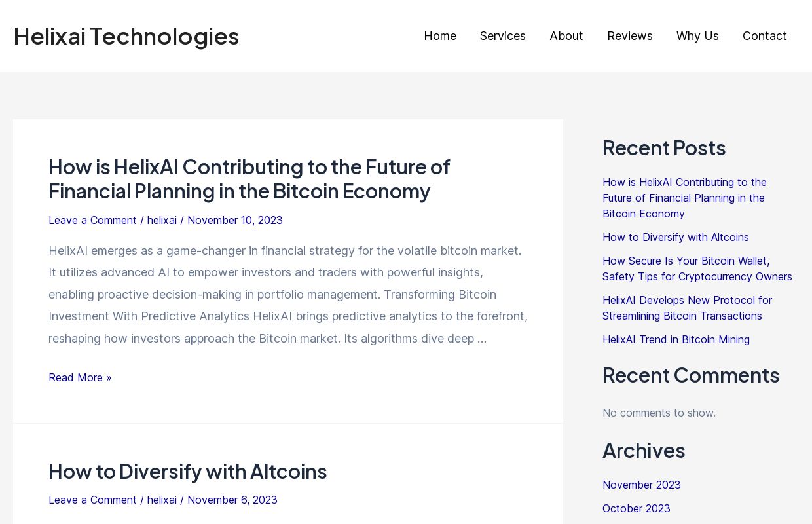Leave a comment on the first post

pyautogui.click(x=92, y=220)
